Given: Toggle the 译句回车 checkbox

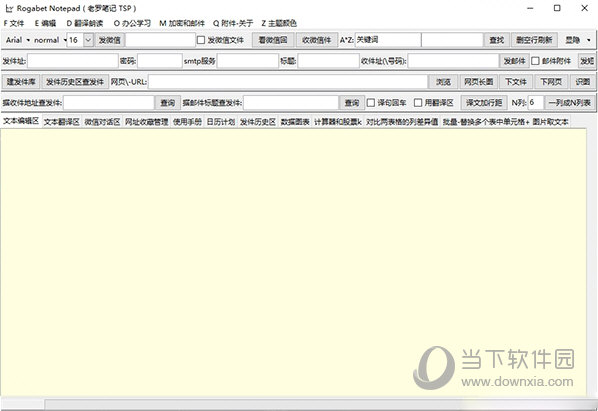Looking at the screenshot, I should pyautogui.click(x=371, y=103).
